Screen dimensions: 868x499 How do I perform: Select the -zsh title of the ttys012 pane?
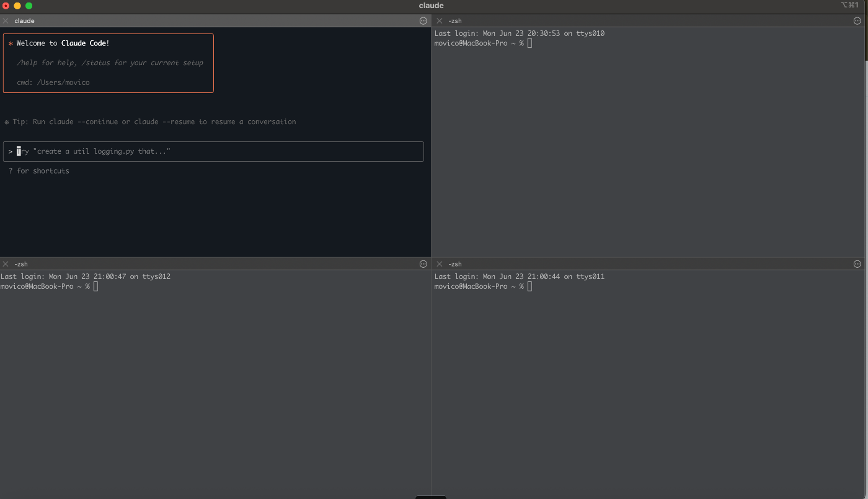21,264
